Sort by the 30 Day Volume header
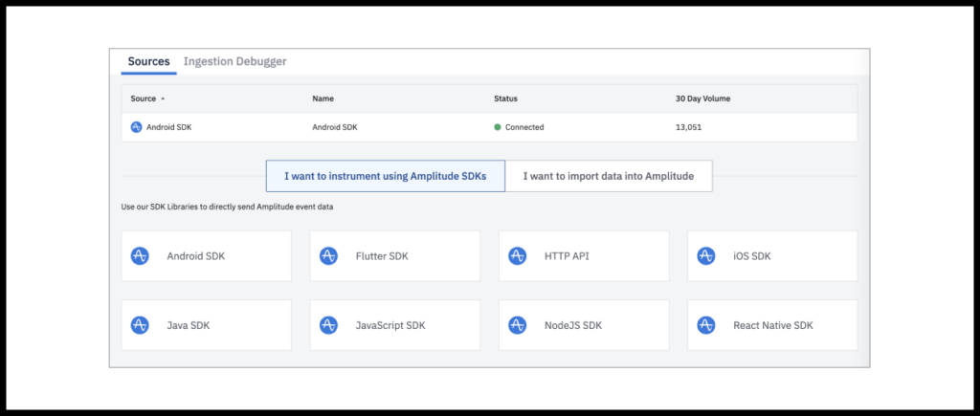 click(703, 99)
